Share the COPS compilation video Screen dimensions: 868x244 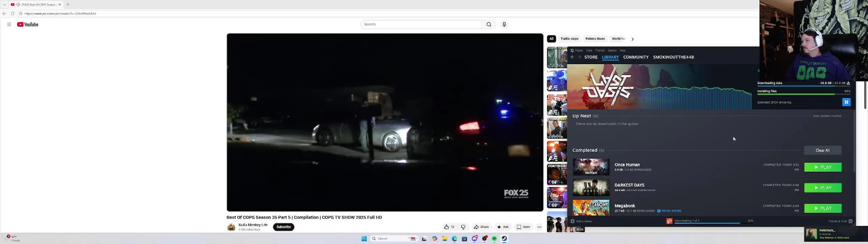(481, 227)
